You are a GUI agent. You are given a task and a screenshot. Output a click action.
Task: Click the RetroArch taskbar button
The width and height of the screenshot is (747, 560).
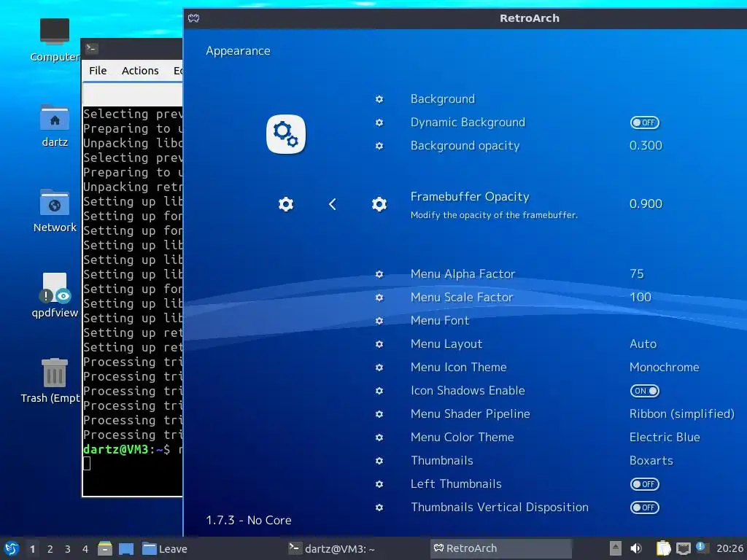click(x=500, y=548)
